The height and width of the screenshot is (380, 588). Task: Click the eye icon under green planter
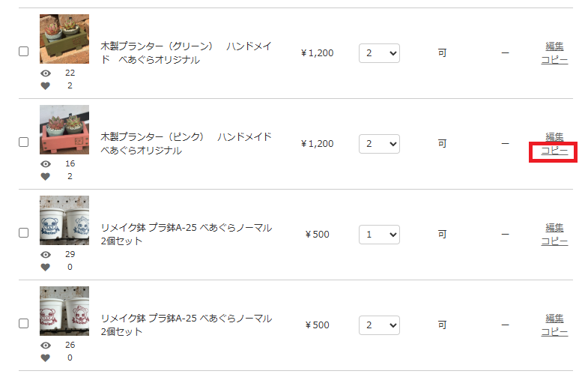coord(46,73)
